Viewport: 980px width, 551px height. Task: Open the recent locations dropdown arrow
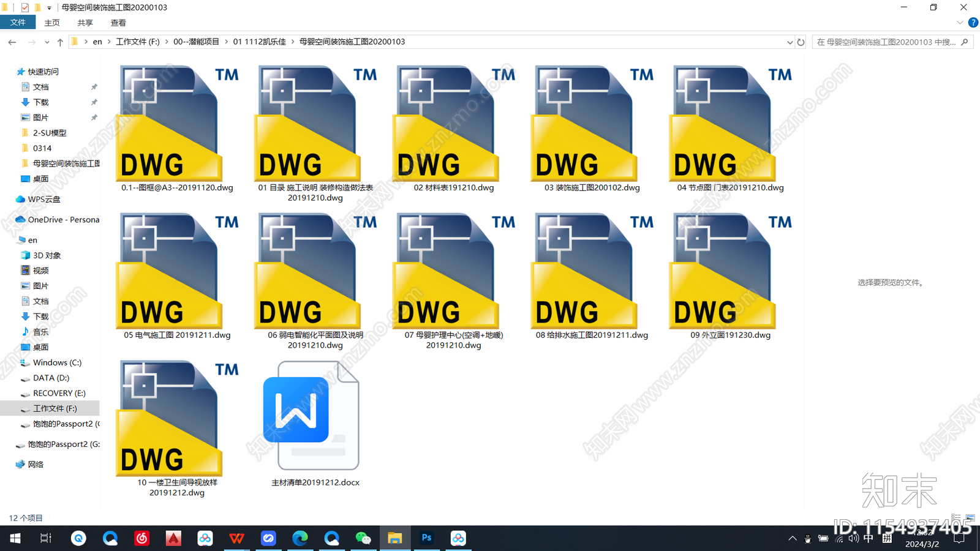tap(47, 42)
